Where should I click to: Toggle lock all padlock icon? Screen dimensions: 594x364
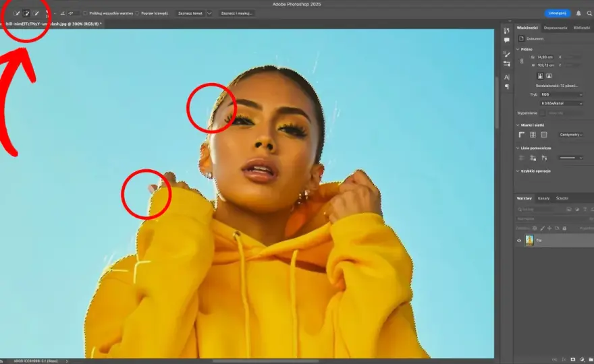coord(564,228)
